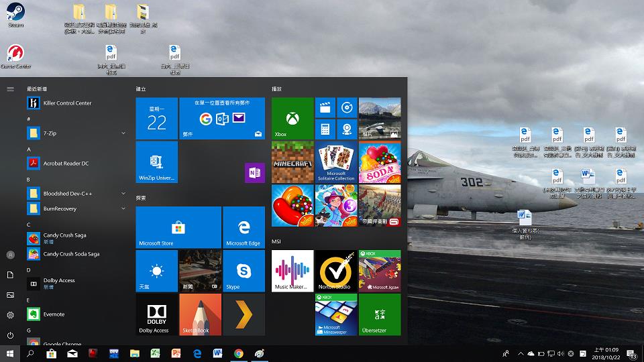
Task: Expand the 7-Zip folder chevron
Action: pyautogui.click(x=123, y=133)
